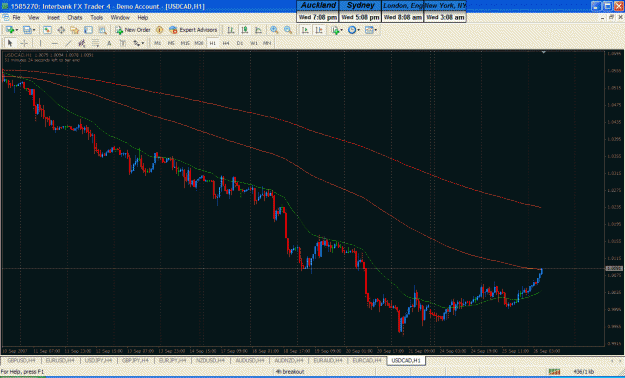625x378 pixels.
Task: Click the New Order button
Action: click(133, 30)
